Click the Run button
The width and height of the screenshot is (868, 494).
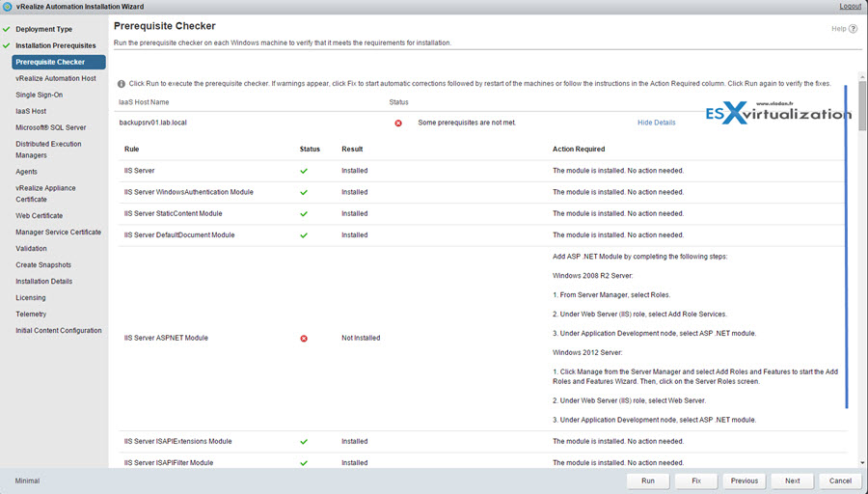tap(648, 480)
